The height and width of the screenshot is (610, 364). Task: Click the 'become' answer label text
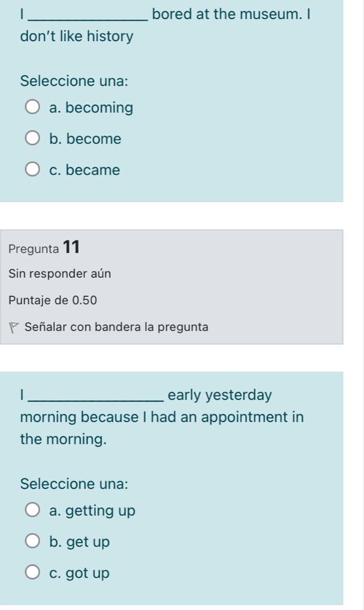(94, 139)
